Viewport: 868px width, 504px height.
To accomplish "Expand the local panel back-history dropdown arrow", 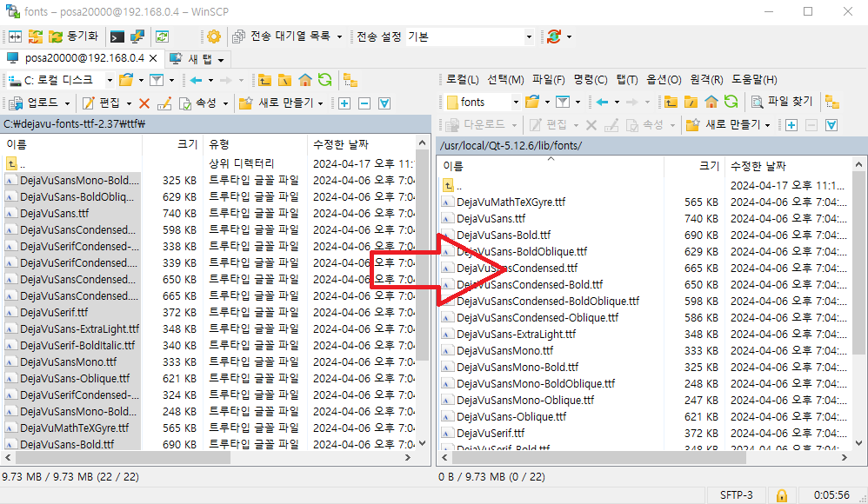I will tap(210, 81).
